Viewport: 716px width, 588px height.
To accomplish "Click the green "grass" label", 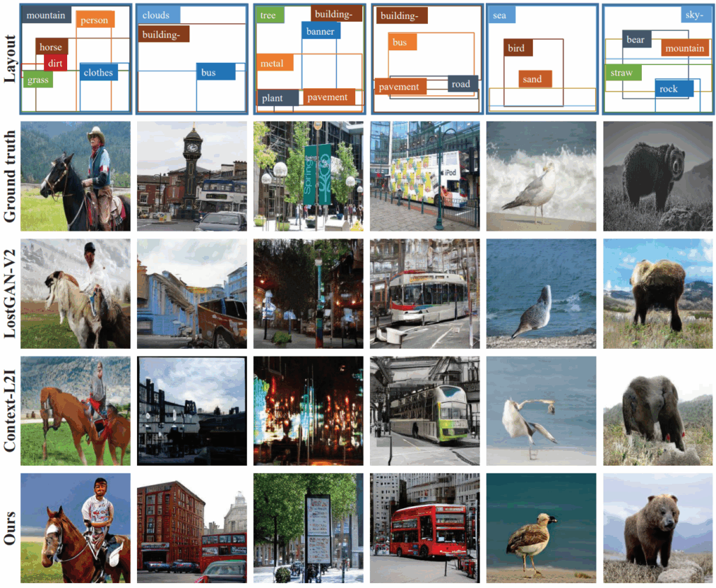I will pos(38,80).
